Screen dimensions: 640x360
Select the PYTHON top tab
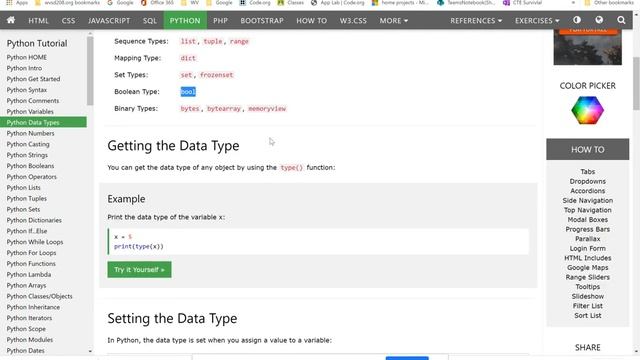pos(185,20)
